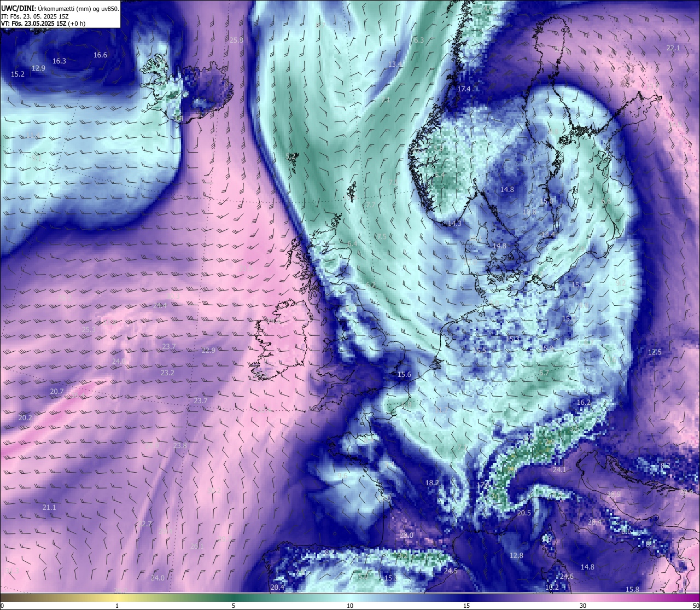Click the 5 label on the colour scale

(x=234, y=606)
